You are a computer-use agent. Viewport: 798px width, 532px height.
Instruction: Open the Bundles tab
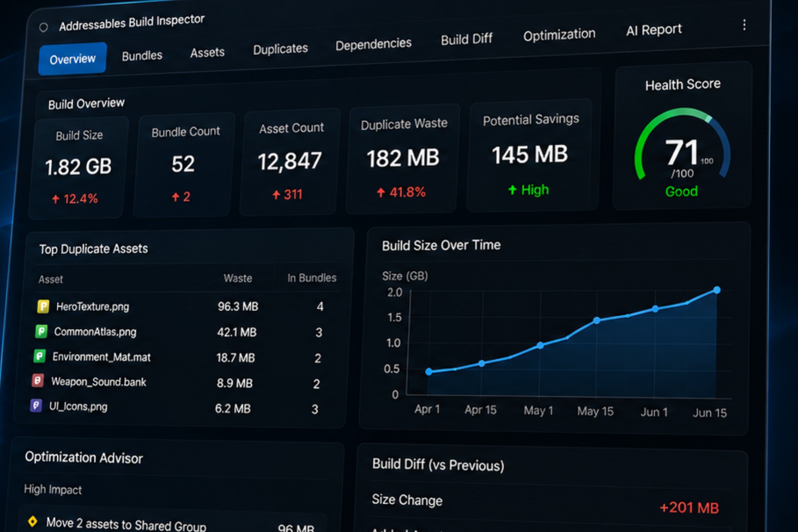[142, 55]
